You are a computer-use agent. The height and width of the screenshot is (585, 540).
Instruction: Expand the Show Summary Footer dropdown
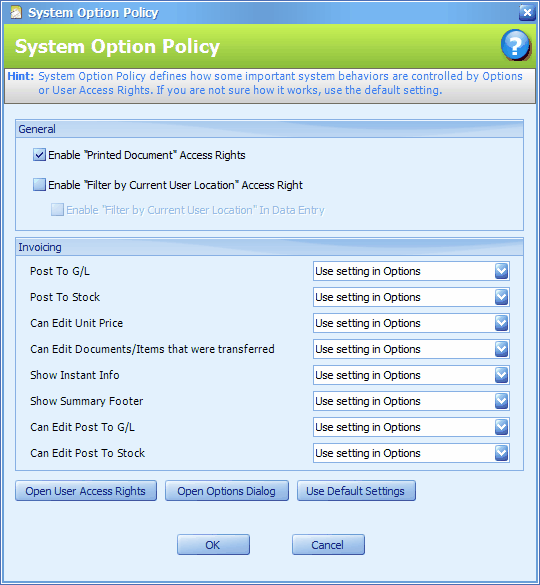point(501,401)
